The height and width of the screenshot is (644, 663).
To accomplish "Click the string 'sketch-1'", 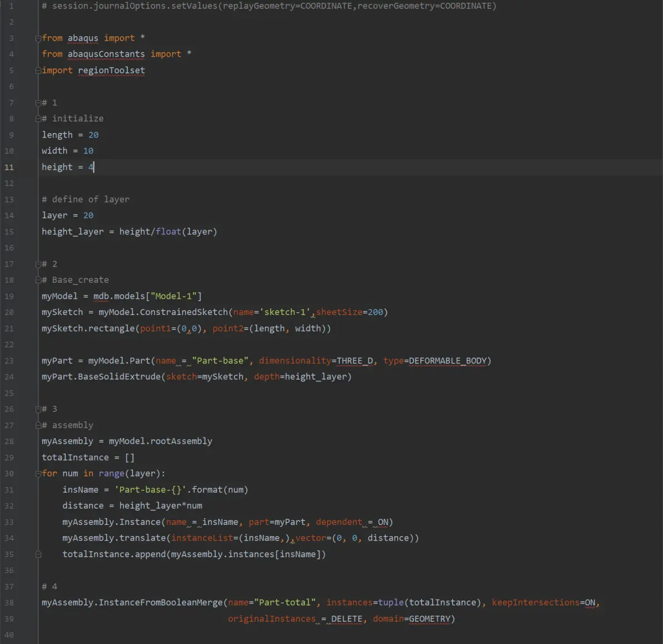I will (x=285, y=312).
